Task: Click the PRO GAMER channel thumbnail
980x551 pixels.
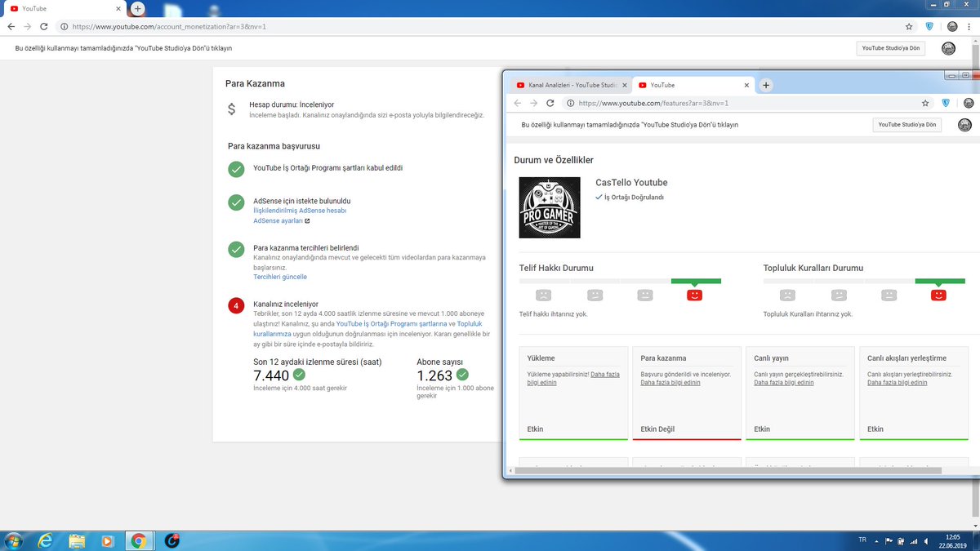Action: (x=550, y=207)
